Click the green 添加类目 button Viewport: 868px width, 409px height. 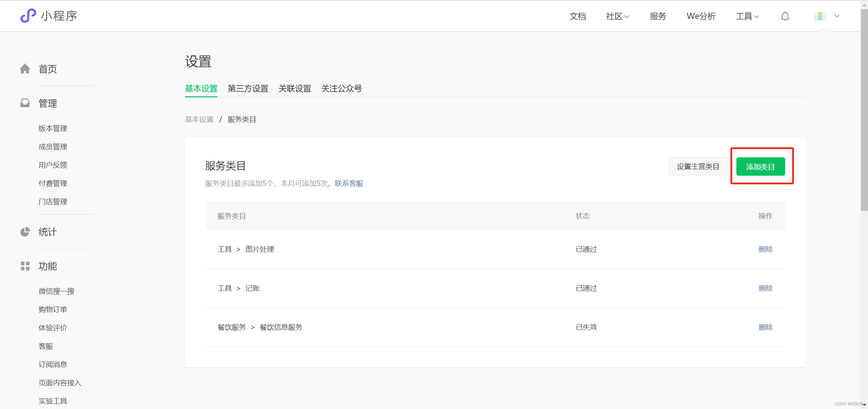coord(760,167)
